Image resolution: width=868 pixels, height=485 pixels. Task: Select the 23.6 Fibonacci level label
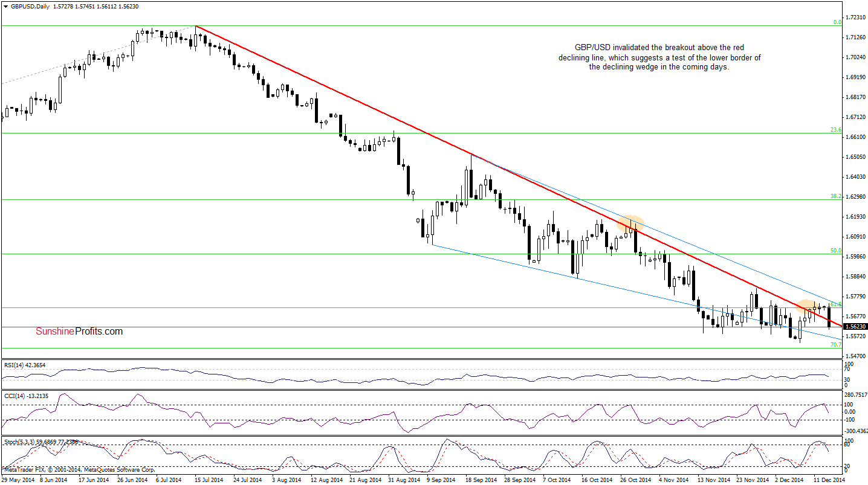[836, 129]
